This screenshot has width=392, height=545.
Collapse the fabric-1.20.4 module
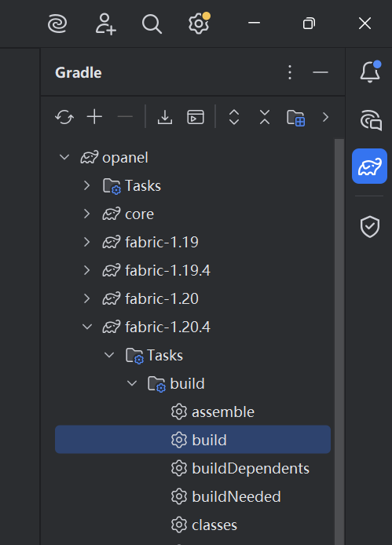tap(87, 327)
